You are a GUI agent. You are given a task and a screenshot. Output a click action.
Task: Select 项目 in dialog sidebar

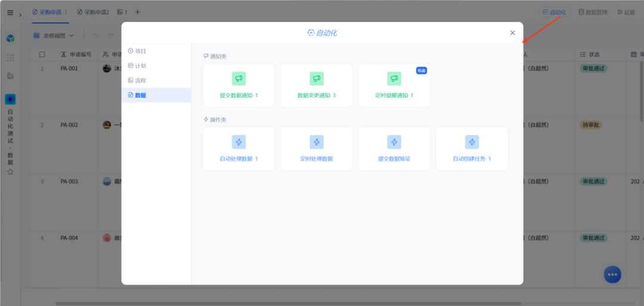point(156,51)
